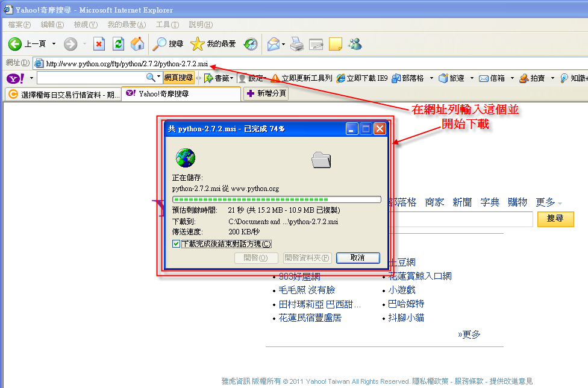This screenshot has width=588, height=388.
Task: Click the 旅遊 toolbar icon
Action: (443, 78)
